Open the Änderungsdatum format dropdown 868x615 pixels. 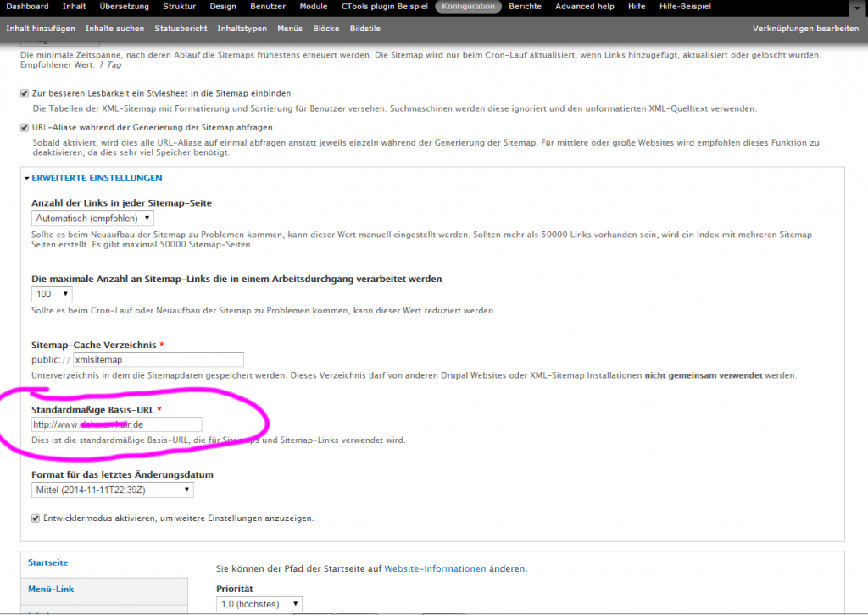(113, 490)
